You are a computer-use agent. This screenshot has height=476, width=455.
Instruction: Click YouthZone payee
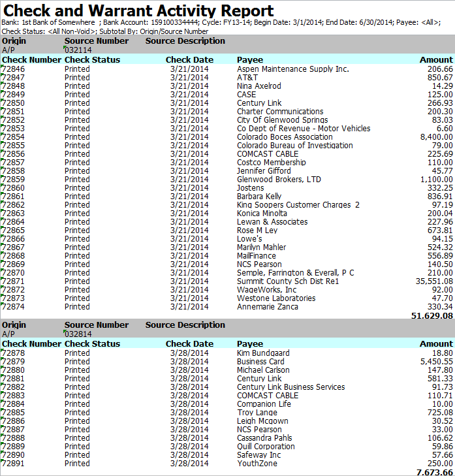point(257,464)
